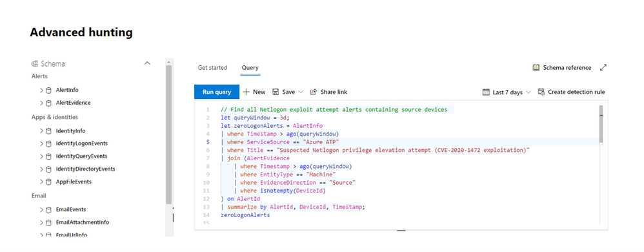Click the New query plus icon
This screenshot has width=644, height=252.
coord(247,92)
